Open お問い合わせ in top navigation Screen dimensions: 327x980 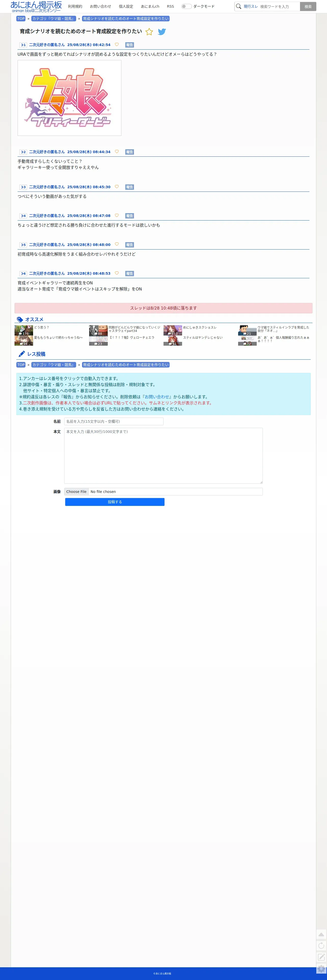click(101, 6)
